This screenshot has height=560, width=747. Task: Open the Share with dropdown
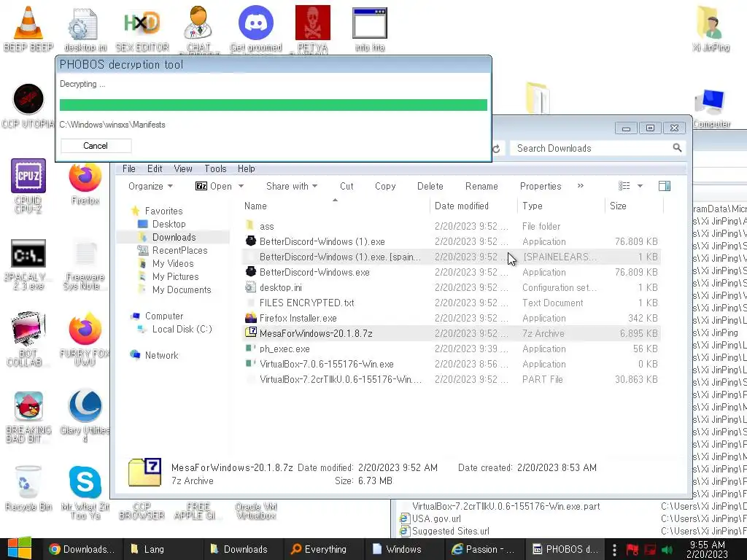point(292,186)
